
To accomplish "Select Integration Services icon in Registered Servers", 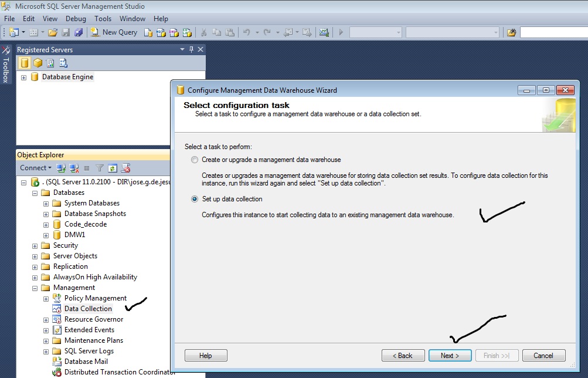I will click(x=63, y=63).
